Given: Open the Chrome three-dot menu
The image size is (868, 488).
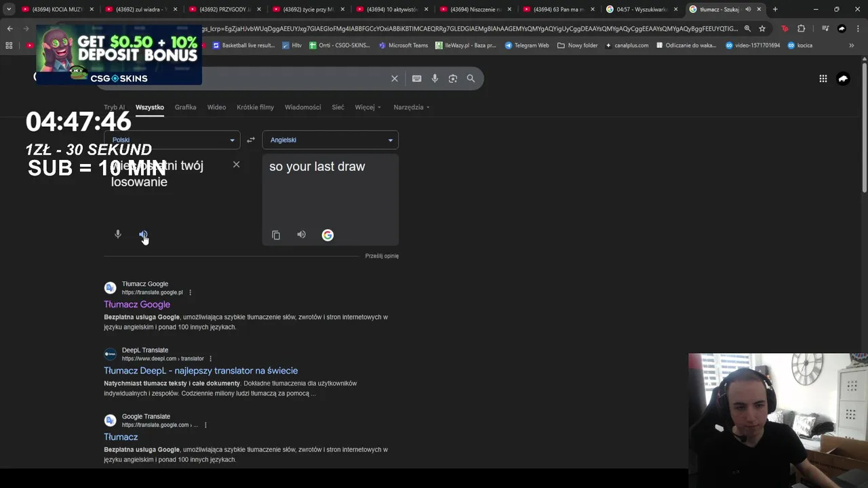Looking at the screenshot, I should [858, 28].
